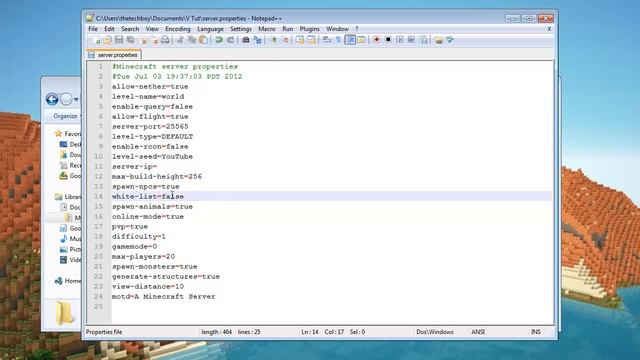Close document with X beside menu bar
The width and height of the screenshot is (640, 360).
(549, 29)
